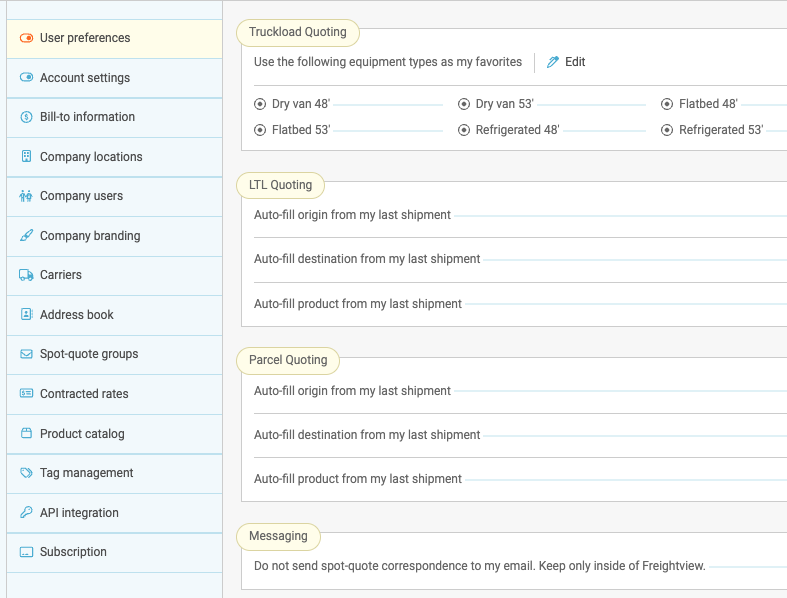Click the building icon for Company locations
787x598 pixels.
point(26,157)
